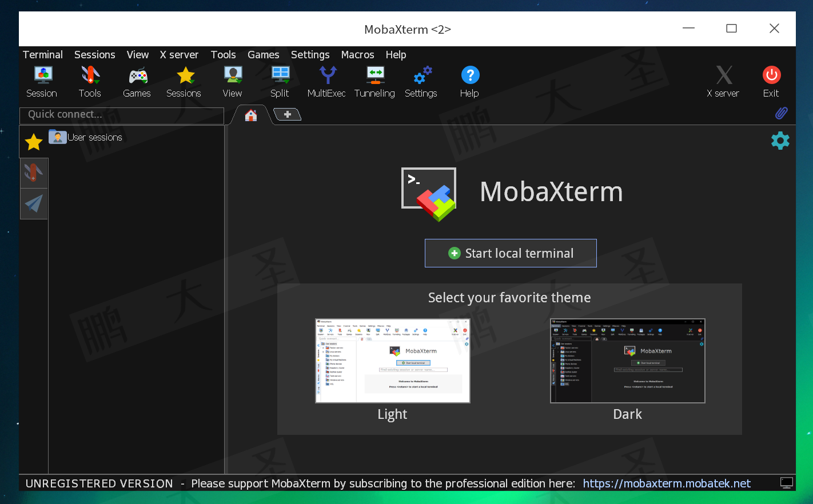The width and height of the screenshot is (813, 504).
Task: Open the Macros menu
Action: coord(358,55)
